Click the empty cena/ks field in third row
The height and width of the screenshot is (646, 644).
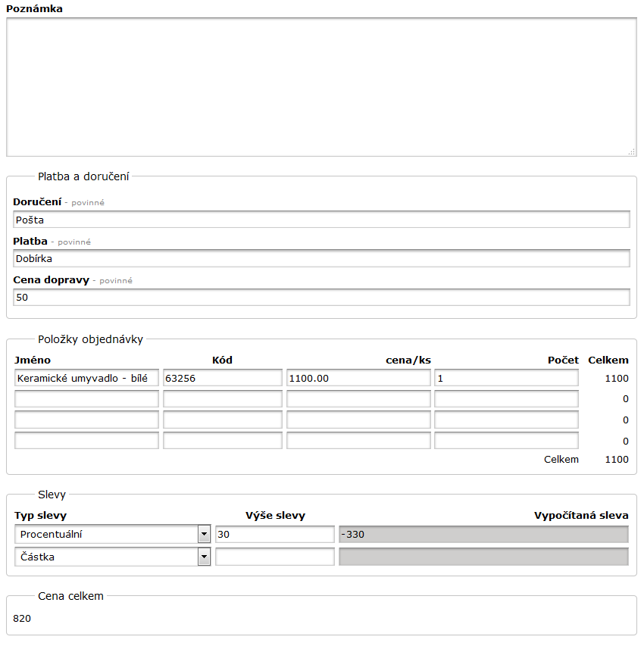coord(358,420)
